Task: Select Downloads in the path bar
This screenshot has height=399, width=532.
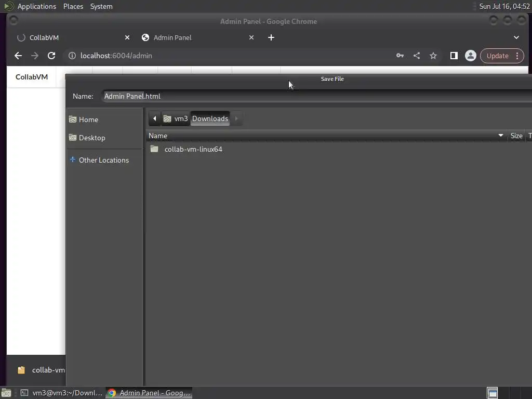Action: click(x=210, y=118)
